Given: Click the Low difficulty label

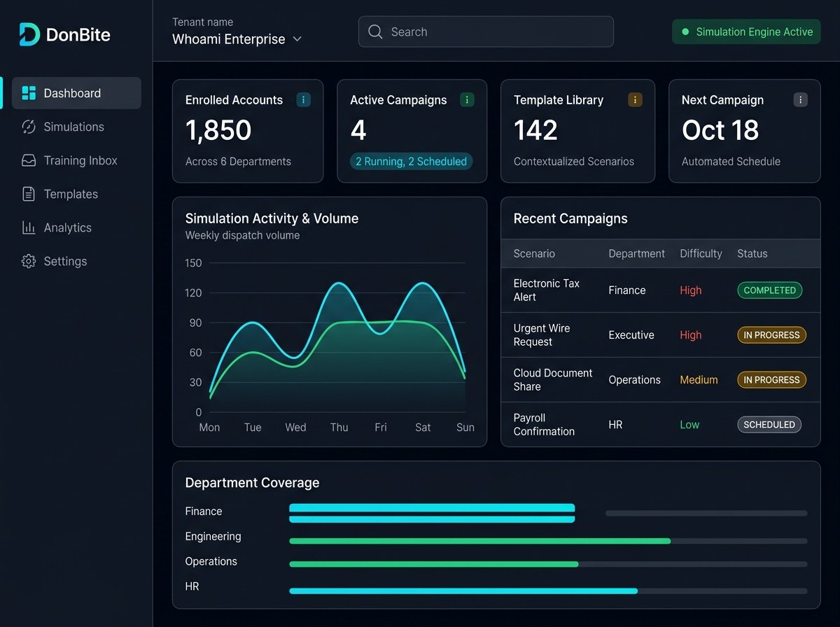Looking at the screenshot, I should pos(689,425).
